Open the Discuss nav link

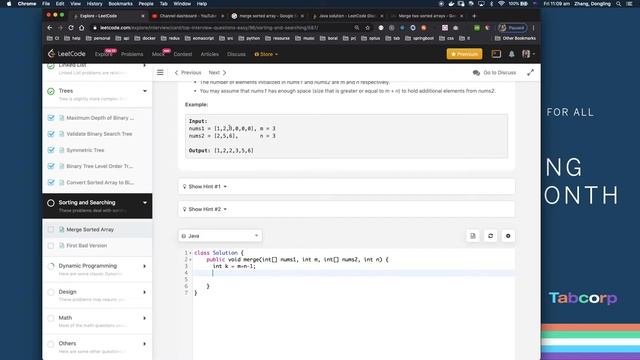[236, 54]
